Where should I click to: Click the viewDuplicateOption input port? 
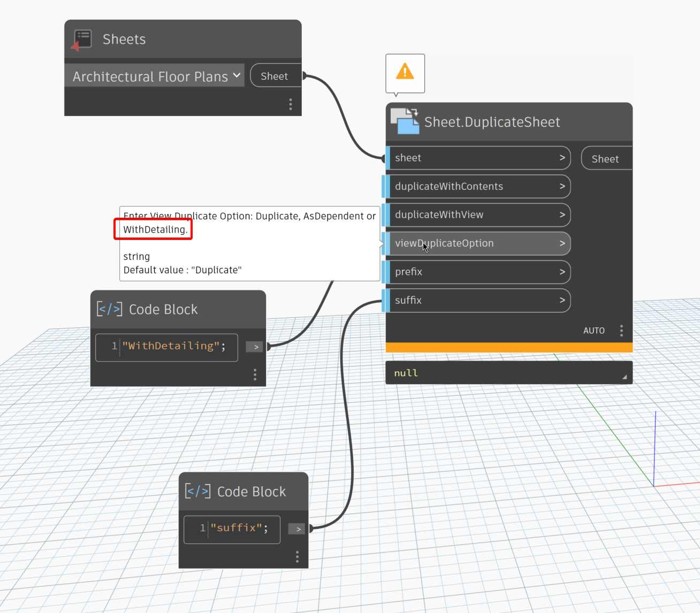click(x=478, y=243)
